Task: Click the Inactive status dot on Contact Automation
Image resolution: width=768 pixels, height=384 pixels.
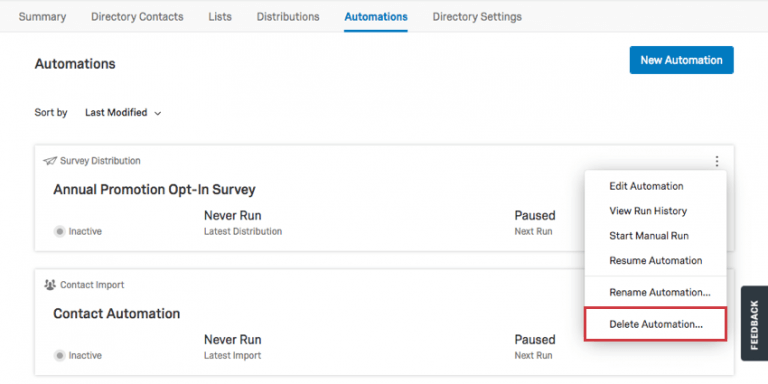Action: (x=59, y=355)
